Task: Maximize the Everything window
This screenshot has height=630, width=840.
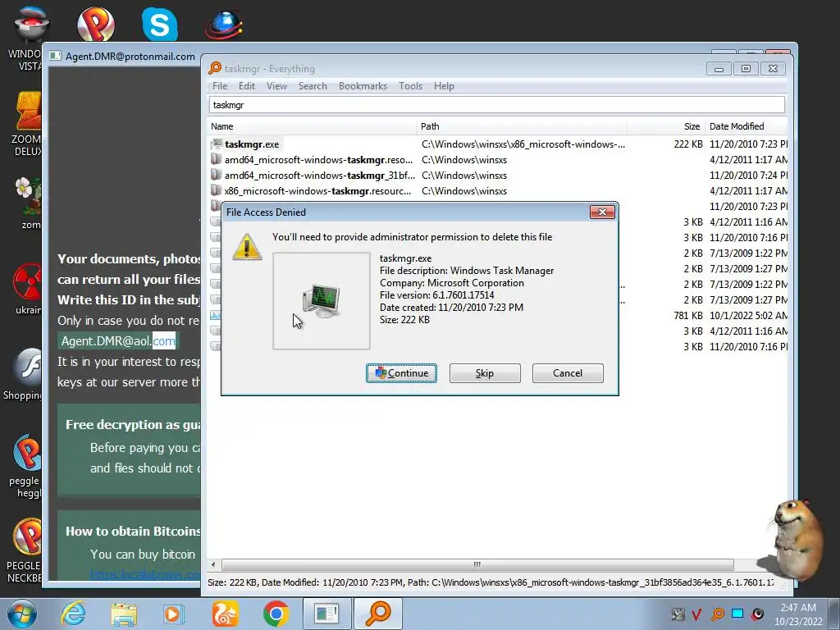Action: (x=746, y=69)
